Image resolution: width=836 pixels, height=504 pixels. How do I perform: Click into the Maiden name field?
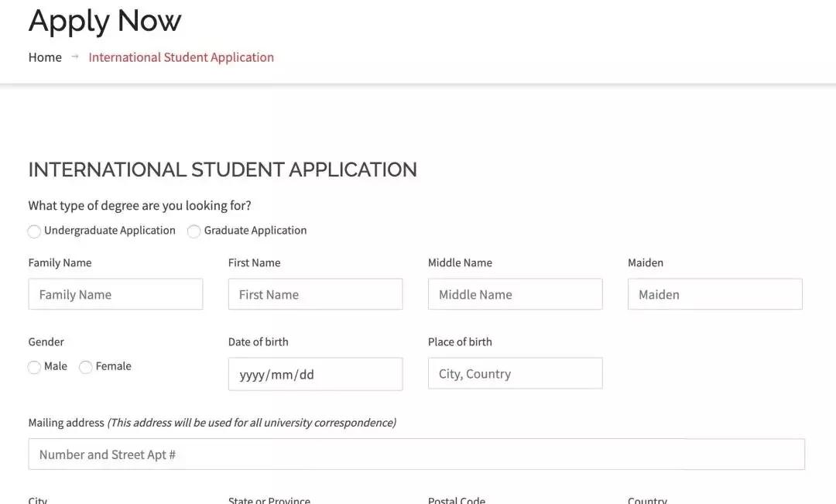[x=714, y=294]
